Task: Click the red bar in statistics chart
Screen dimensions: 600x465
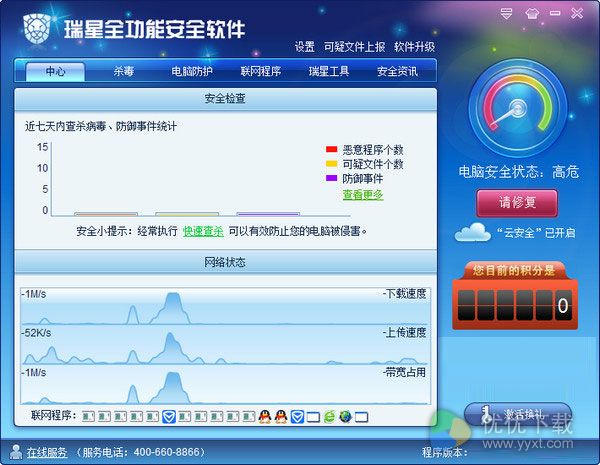Action: pyautogui.click(x=106, y=214)
